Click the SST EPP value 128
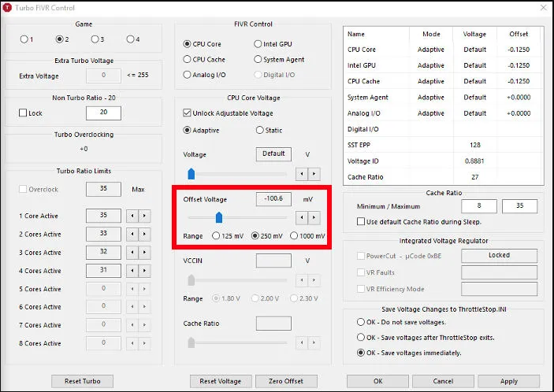554x392 pixels. [475, 145]
